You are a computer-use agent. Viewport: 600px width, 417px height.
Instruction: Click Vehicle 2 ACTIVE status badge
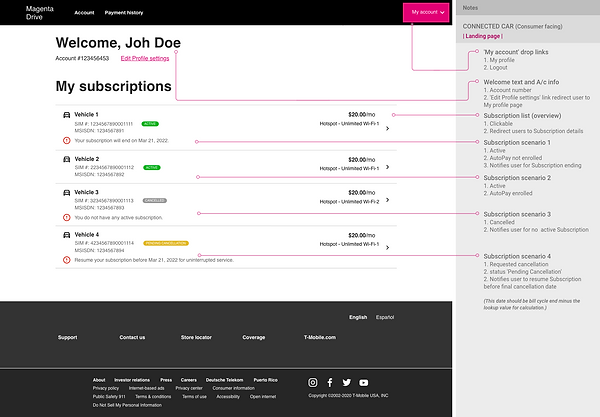tap(152, 168)
